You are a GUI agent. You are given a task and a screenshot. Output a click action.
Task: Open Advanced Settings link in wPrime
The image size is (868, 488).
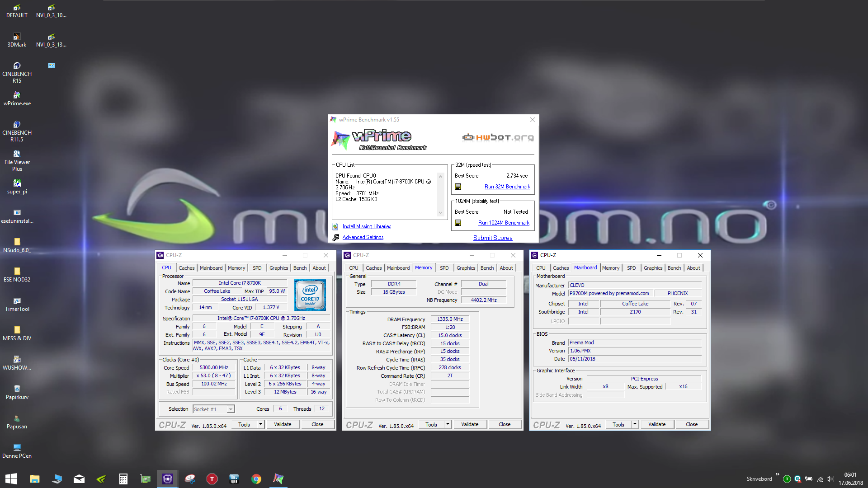click(363, 237)
